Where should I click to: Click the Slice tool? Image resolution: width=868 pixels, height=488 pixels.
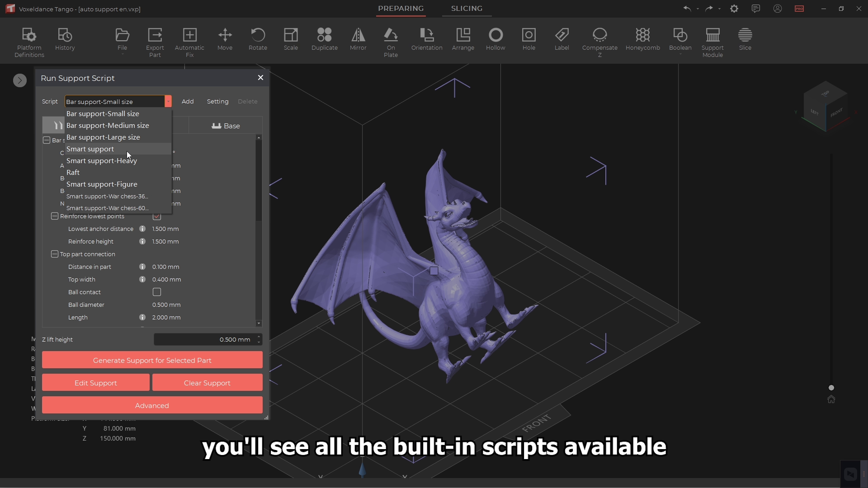pos(745,39)
